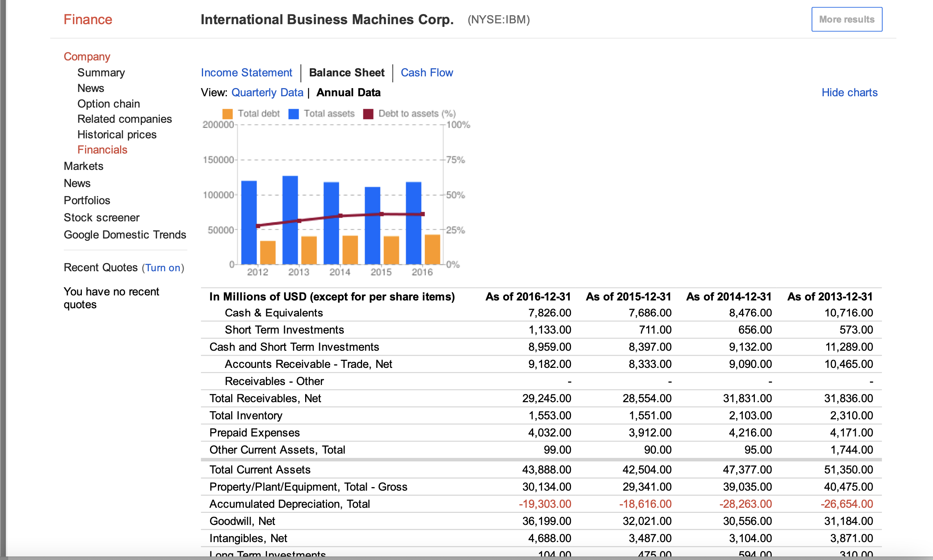Open Related companies page
Image resolution: width=933 pixels, height=560 pixels.
coord(124,119)
